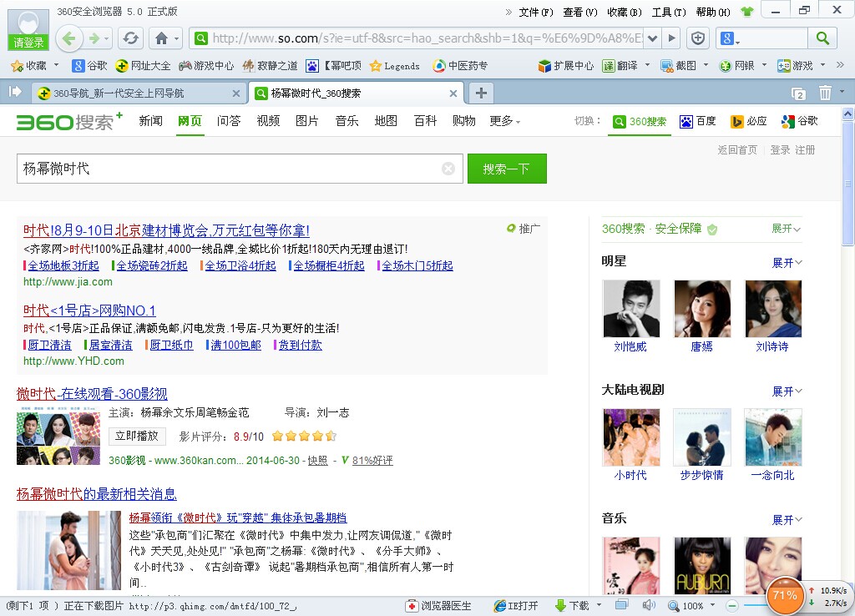Click the 网银 online banking tool

[x=736, y=66]
